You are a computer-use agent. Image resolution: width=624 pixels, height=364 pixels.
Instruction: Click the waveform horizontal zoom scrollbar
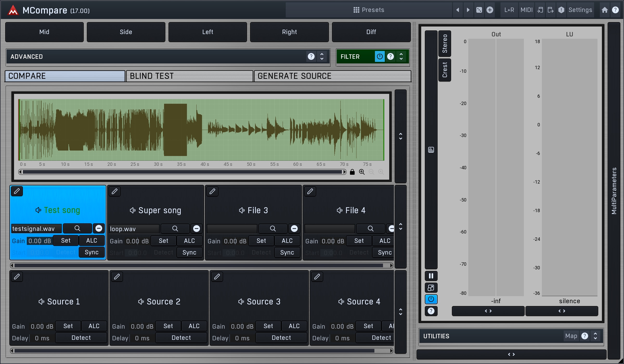pyautogui.click(x=182, y=172)
